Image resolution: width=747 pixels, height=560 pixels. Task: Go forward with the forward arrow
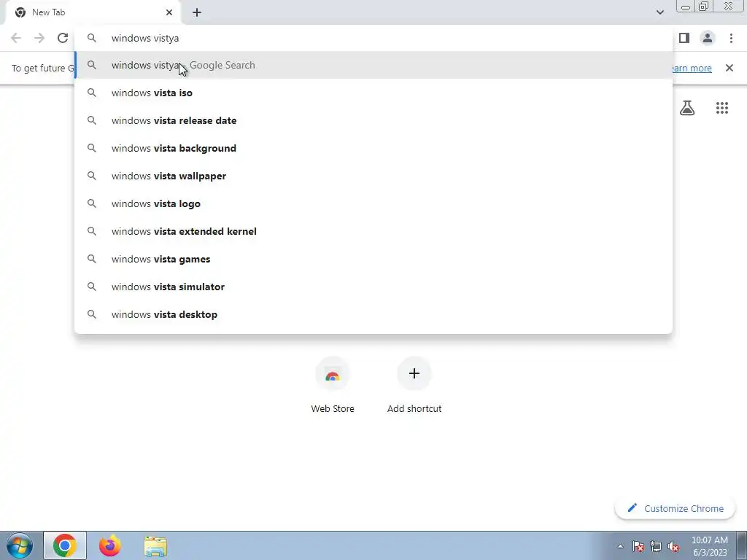39,38
